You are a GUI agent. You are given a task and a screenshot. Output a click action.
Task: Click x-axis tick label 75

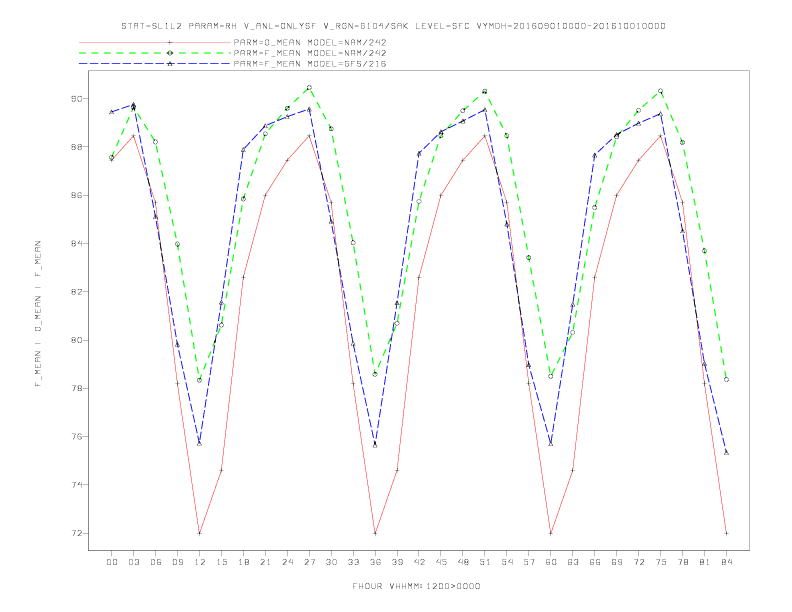coord(661,562)
